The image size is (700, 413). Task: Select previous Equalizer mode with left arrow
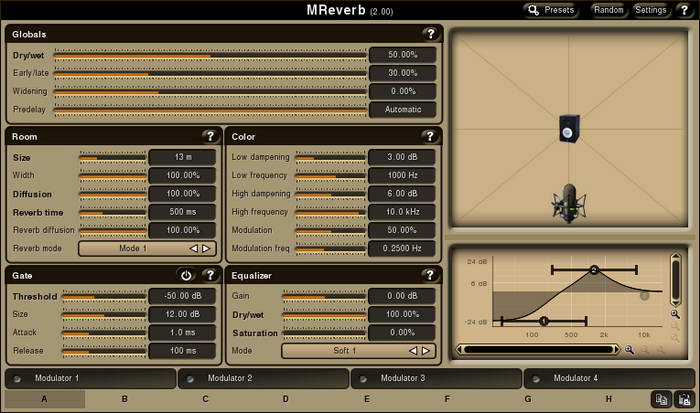click(x=413, y=351)
